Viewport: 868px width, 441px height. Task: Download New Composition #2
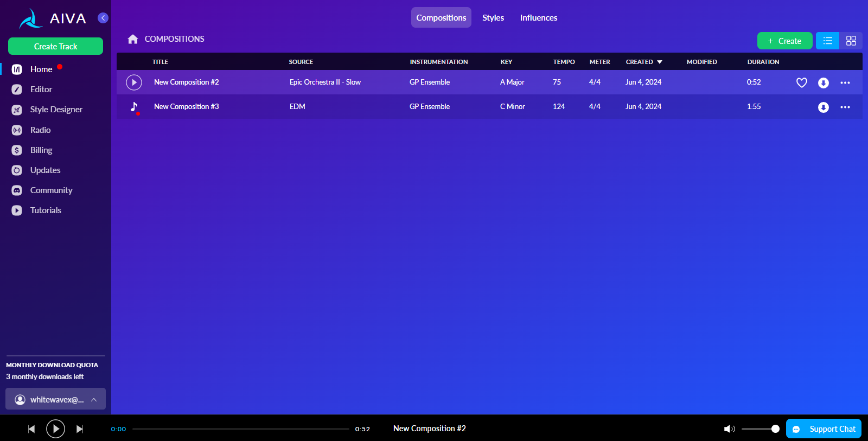click(x=824, y=83)
